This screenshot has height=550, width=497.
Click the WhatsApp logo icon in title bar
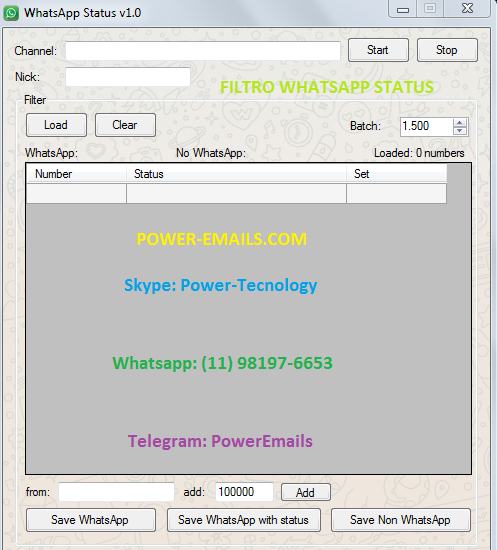(11, 13)
